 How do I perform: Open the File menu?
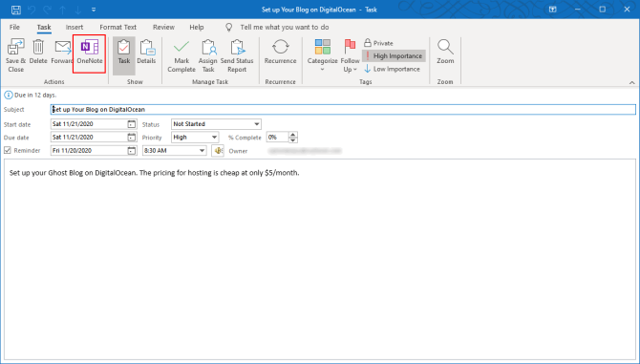(x=14, y=27)
